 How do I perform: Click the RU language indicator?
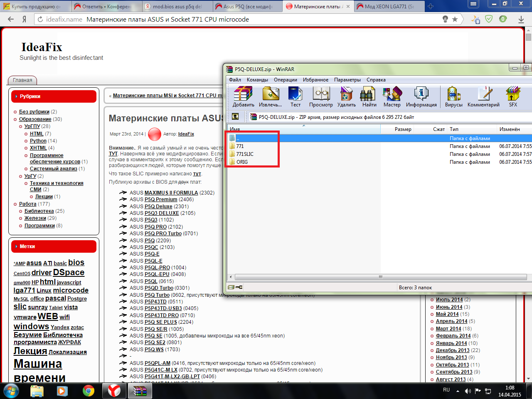pos(446,390)
